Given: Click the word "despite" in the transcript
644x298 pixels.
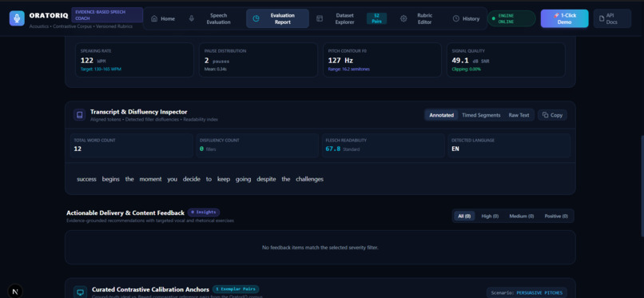Looking at the screenshot, I should coord(266,180).
